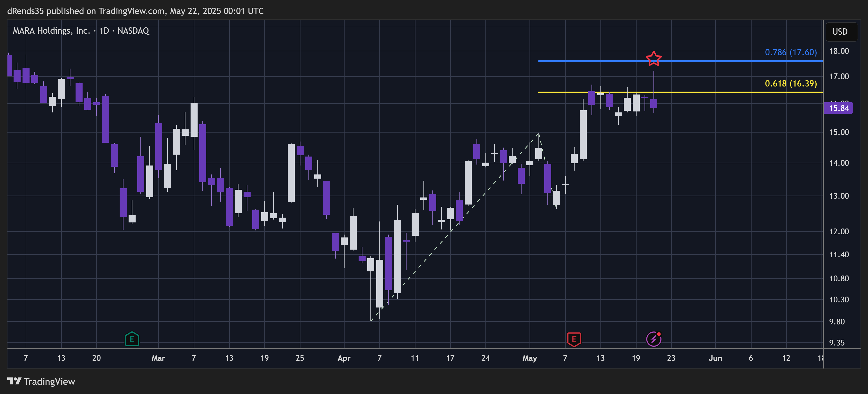
Task: Click the dRends35 published header text
Action: 135,11
